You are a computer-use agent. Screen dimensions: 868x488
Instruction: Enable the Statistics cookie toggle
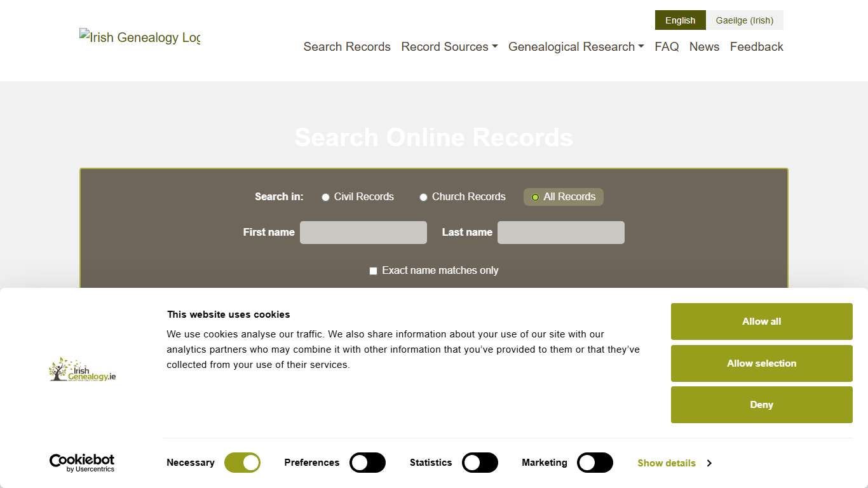(480, 463)
